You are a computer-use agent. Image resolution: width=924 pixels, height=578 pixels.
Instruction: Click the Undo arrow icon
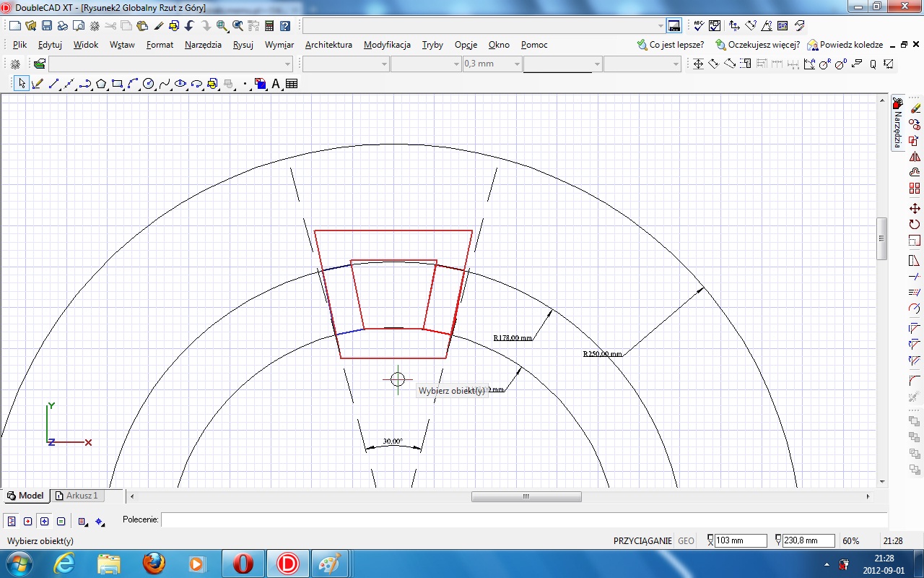[190, 26]
